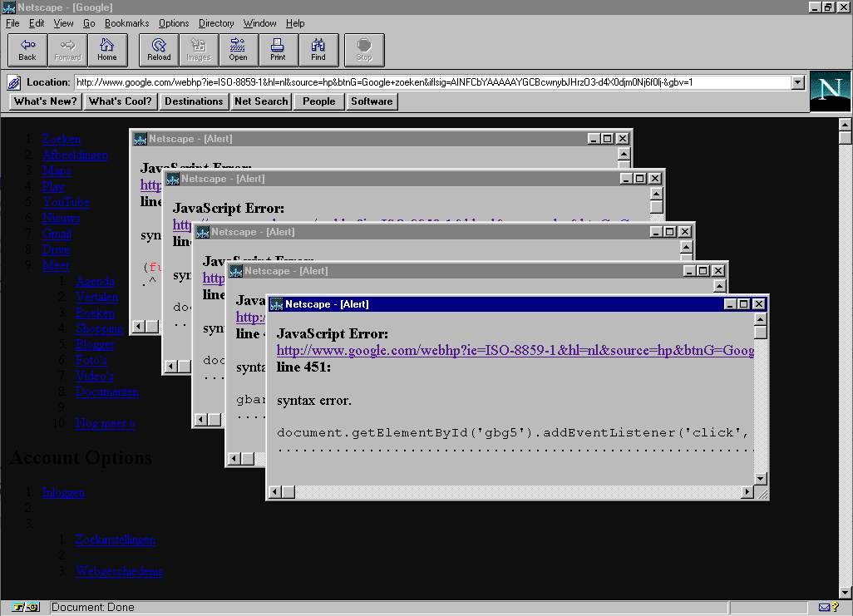This screenshot has height=616, width=853.
Task: Open the Bookmarks menu
Action: [x=126, y=23]
